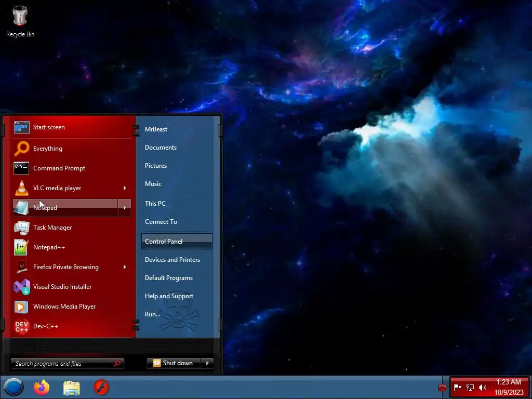
Task: Click Start screen label text
Action: point(49,127)
